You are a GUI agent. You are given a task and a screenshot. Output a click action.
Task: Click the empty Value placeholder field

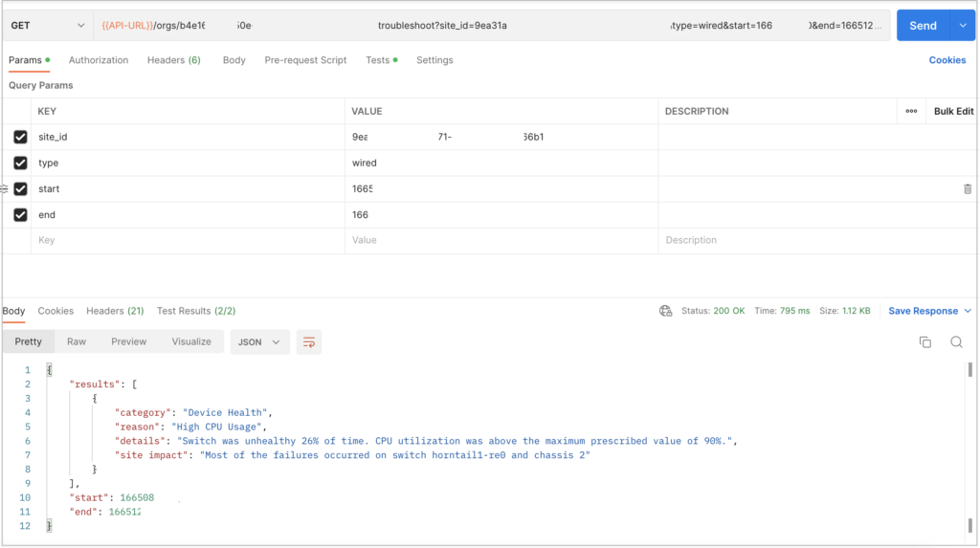point(501,241)
